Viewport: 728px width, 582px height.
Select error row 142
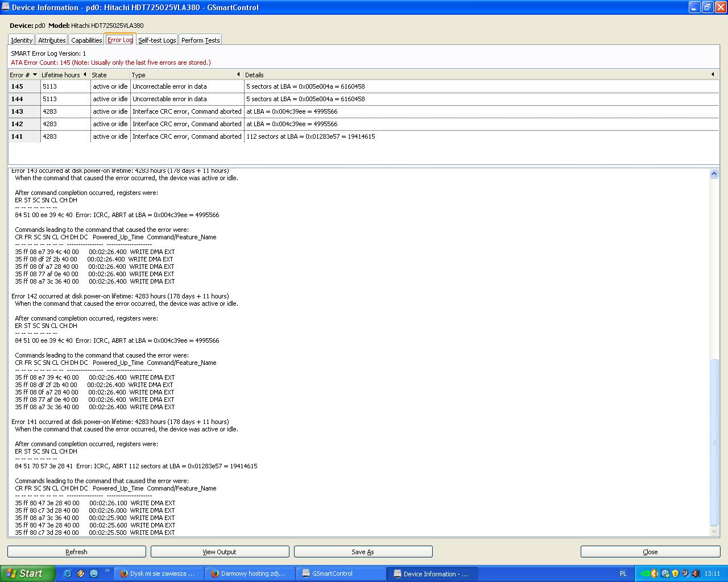pyautogui.click(x=363, y=124)
